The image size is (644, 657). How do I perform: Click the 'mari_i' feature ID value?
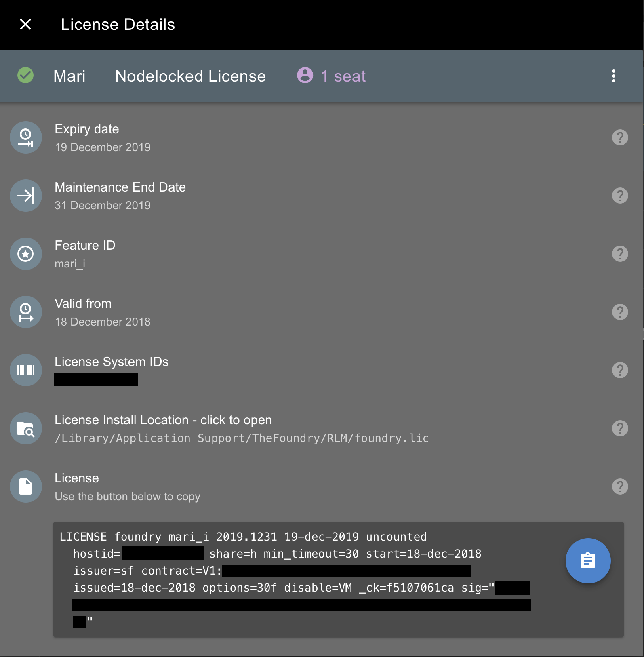(70, 263)
